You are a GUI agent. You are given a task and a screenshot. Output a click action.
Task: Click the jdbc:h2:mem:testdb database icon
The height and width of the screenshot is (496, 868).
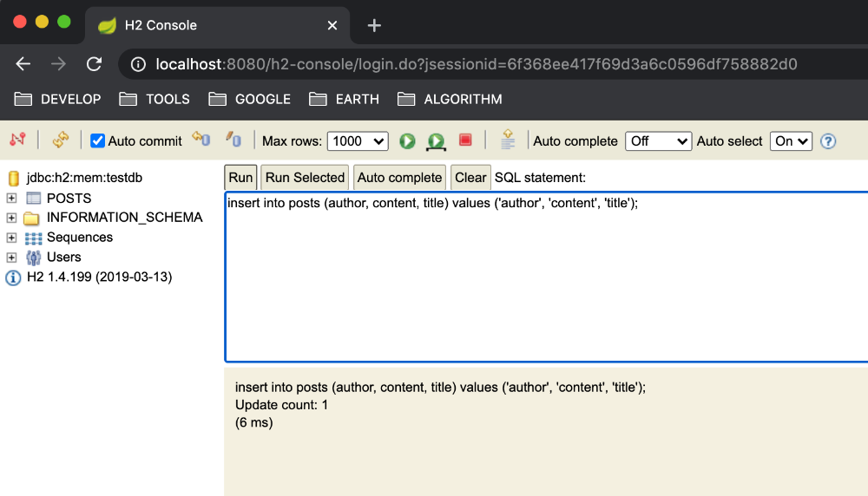[14, 178]
